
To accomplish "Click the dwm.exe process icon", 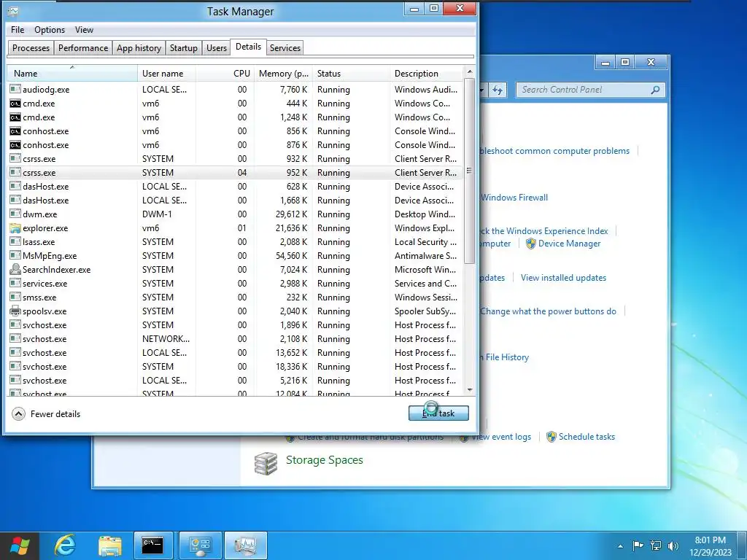I will click(15, 214).
